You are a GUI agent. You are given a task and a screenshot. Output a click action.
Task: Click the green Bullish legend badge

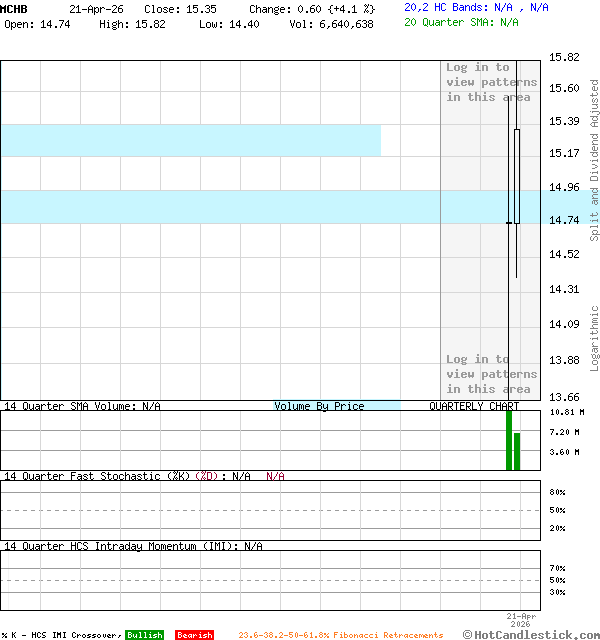pos(144,635)
